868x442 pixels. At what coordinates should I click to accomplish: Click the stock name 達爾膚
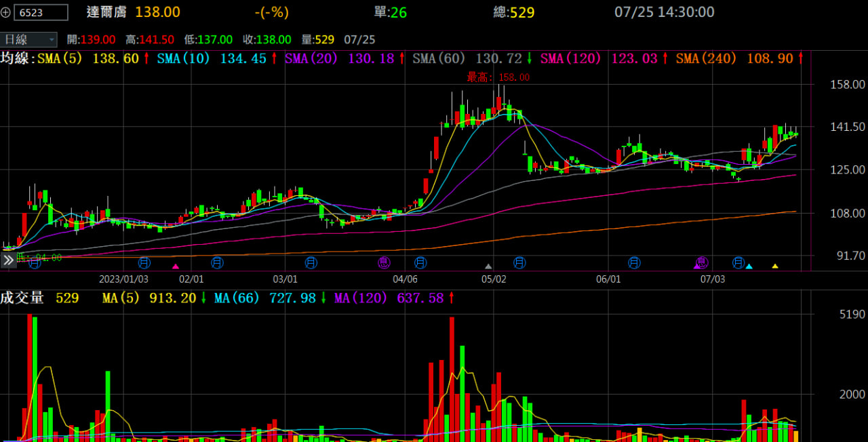click(106, 12)
